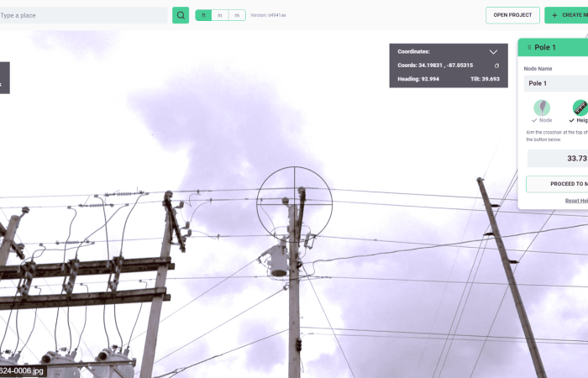Click the crosshair circle on the pole top
This screenshot has height=378, width=588.
click(294, 203)
